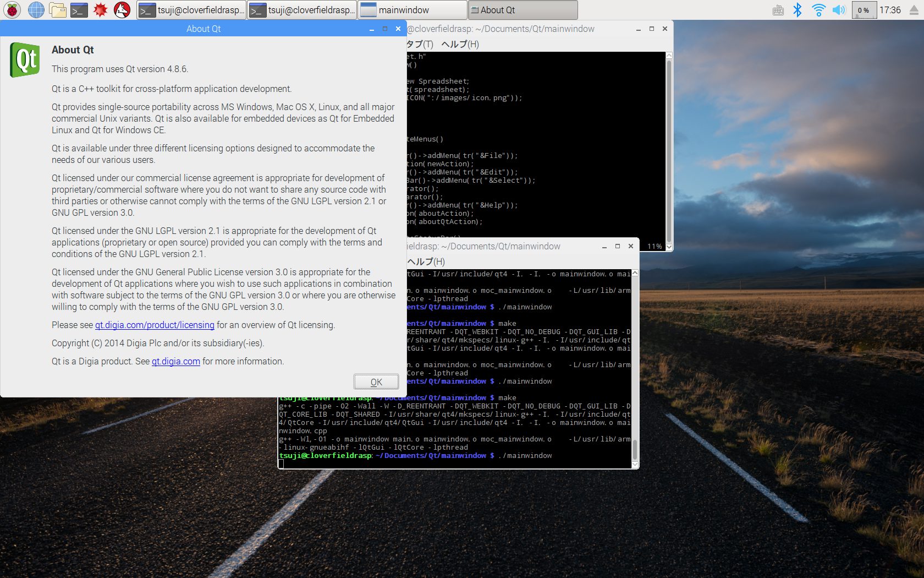Click the upper terminal scrollbar up arrow
Image resolution: width=924 pixels, height=578 pixels.
click(x=669, y=56)
